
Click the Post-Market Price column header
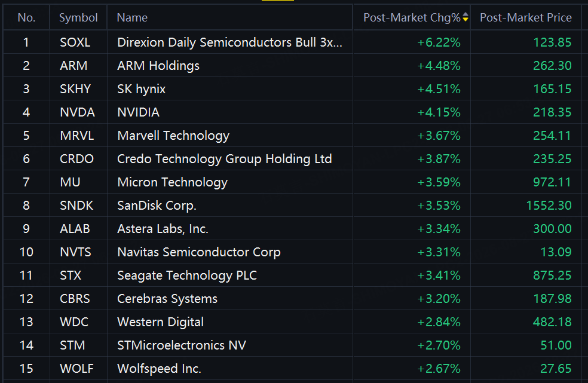[526, 18]
